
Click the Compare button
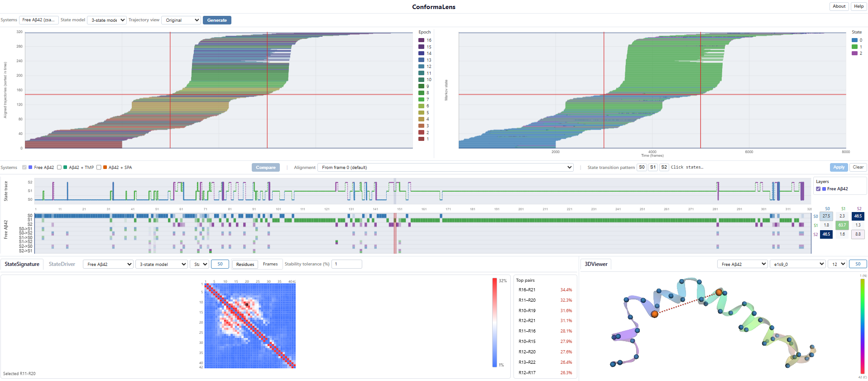pos(266,168)
